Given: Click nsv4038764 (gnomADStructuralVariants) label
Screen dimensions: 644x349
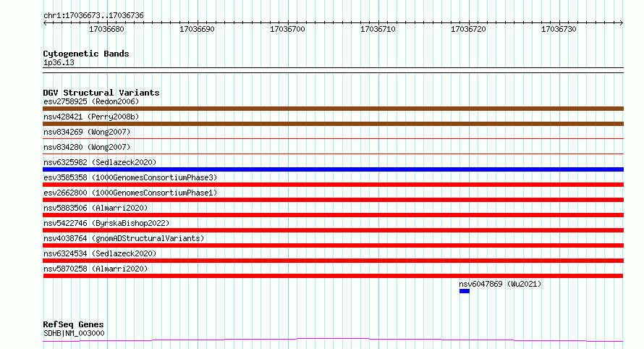Looking at the screenshot, I should (124, 238).
